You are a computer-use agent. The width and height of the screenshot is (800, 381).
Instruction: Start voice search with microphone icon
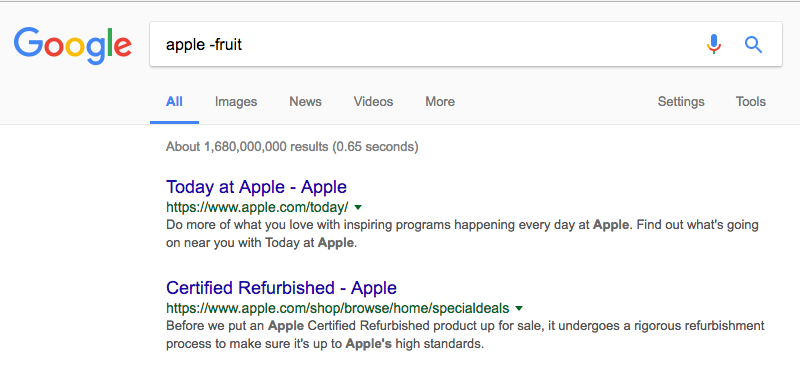point(714,44)
